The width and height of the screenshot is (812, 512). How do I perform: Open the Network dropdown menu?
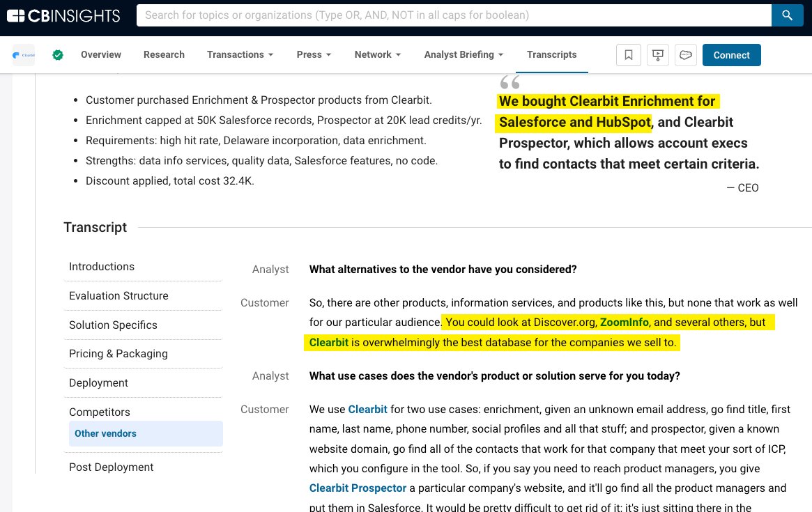378,54
